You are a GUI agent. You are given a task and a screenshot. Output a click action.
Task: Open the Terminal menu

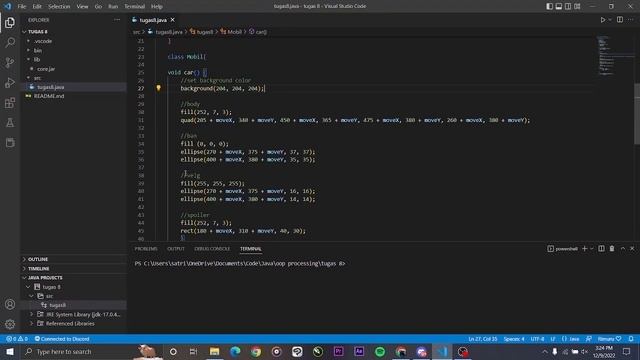(135, 6)
